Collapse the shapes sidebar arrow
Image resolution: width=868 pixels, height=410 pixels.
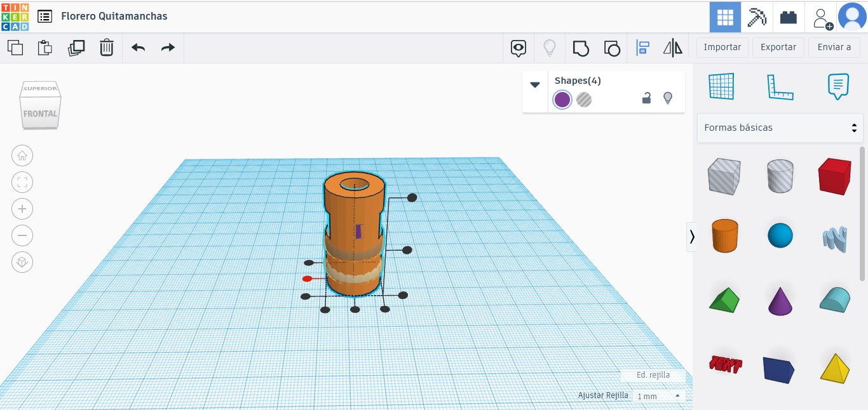(691, 237)
